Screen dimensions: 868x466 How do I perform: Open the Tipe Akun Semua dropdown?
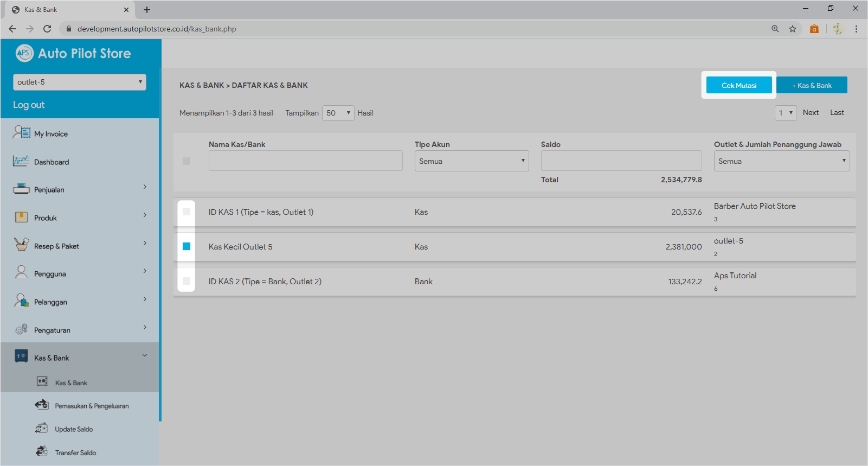coord(472,161)
